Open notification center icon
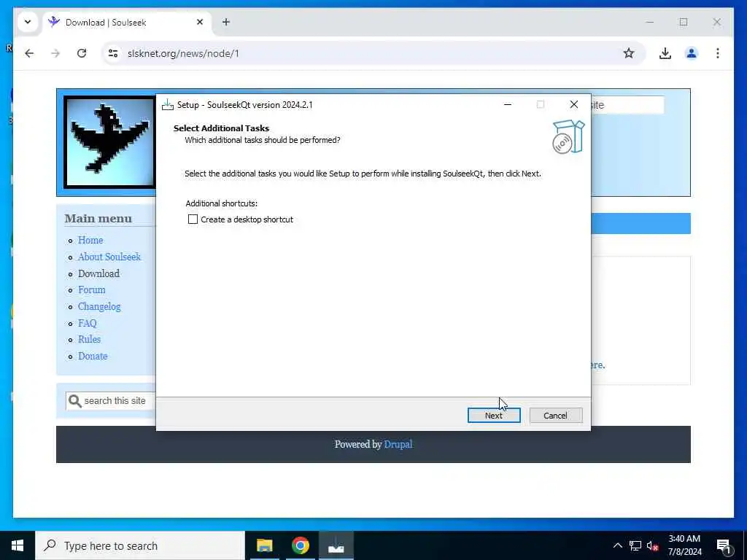The height and width of the screenshot is (560, 747). pyautogui.click(x=724, y=547)
